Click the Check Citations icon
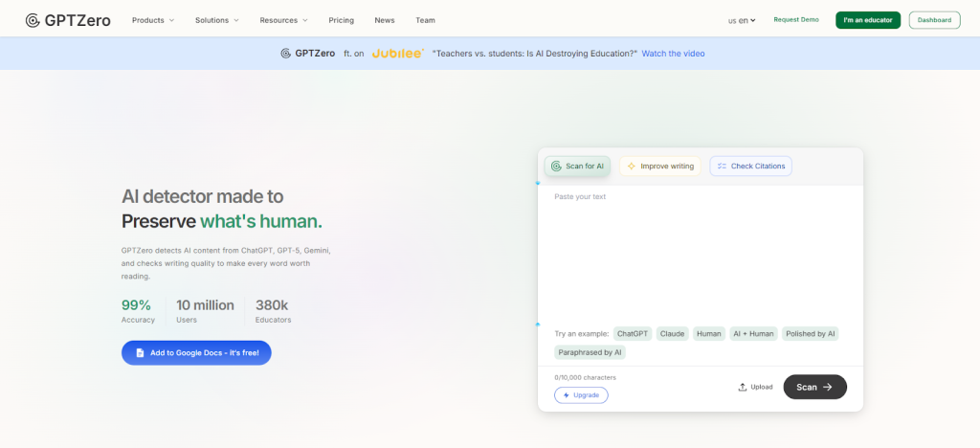 point(722,167)
